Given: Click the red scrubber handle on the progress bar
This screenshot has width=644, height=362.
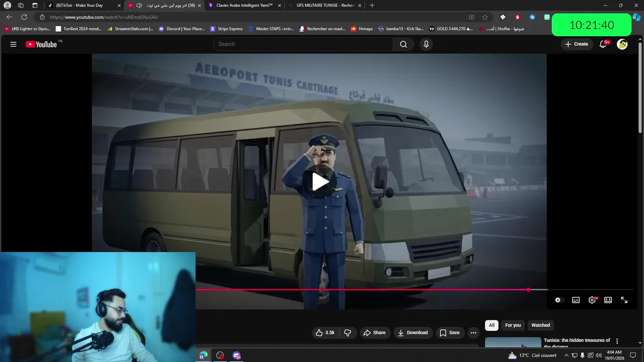Looking at the screenshot, I should [x=528, y=290].
